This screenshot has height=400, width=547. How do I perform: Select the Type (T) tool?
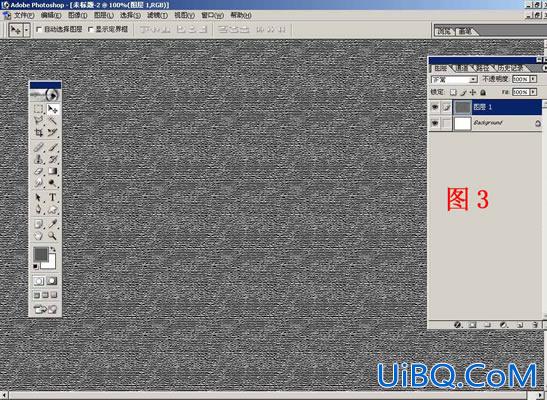tap(52, 197)
